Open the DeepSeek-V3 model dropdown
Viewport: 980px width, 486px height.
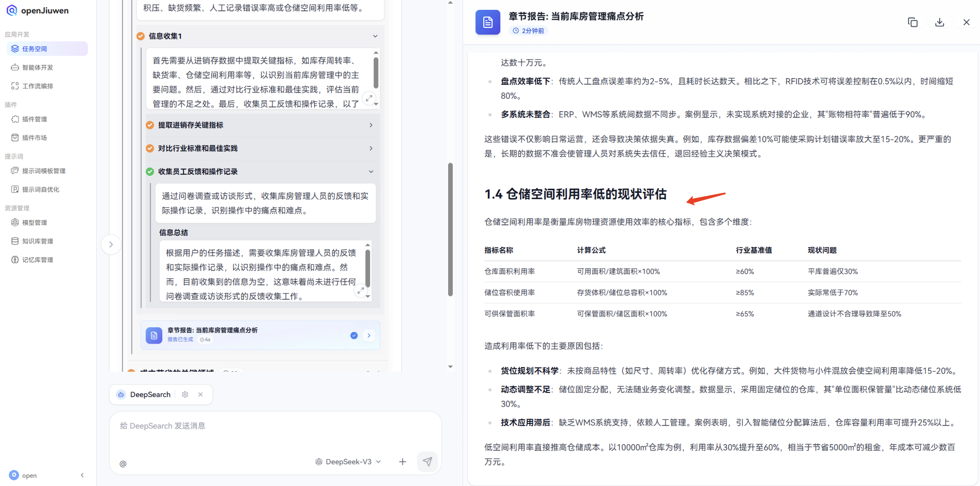click(347, 462)
